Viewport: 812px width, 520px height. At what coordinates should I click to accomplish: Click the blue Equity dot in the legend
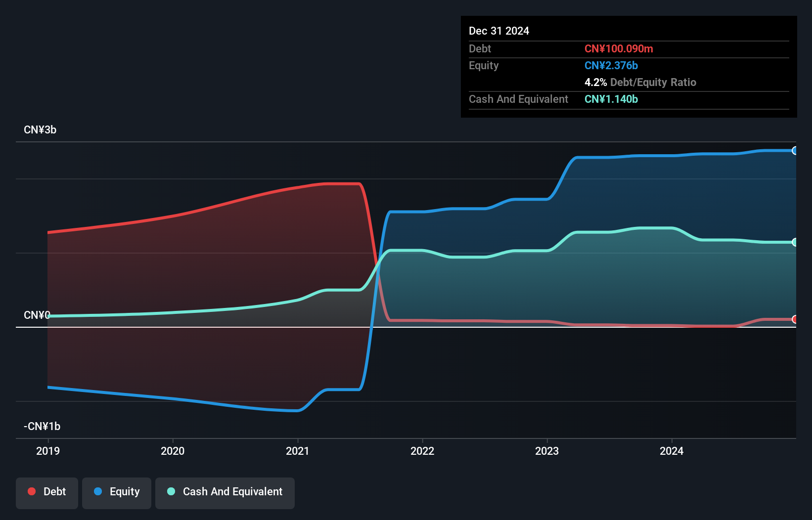point(98,491)
